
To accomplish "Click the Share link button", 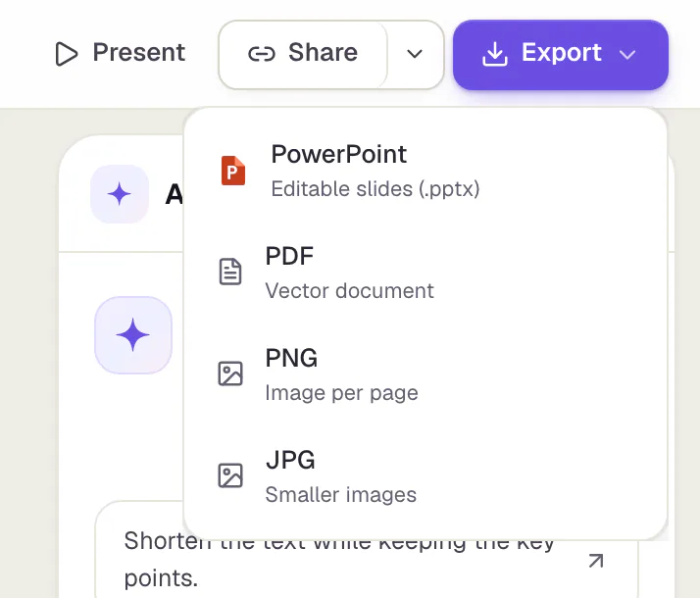I will [303, 54].
